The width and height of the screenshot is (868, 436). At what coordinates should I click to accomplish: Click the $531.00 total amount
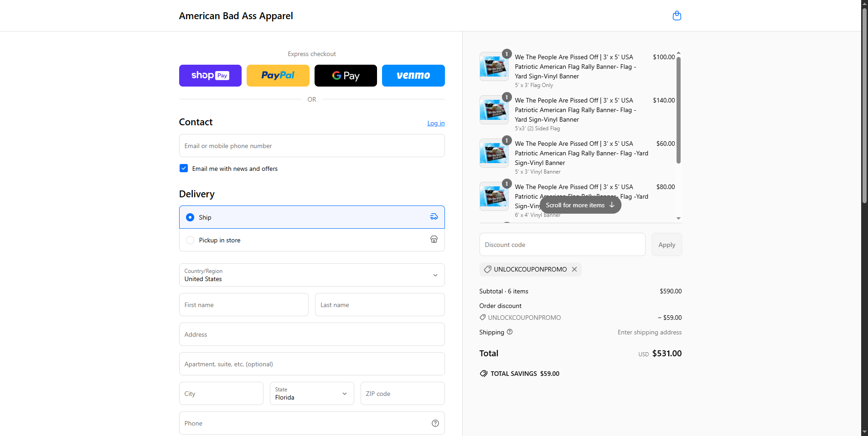click(x=667, y=354)
